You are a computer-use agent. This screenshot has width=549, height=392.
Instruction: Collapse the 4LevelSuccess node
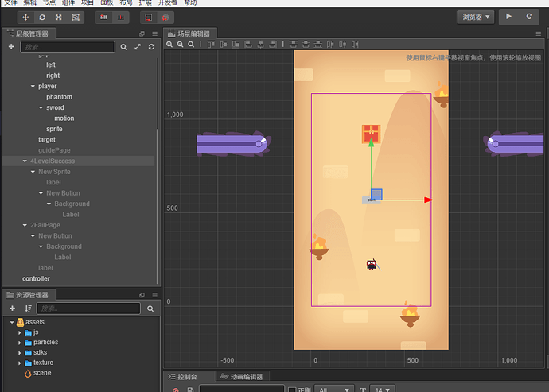point(25,161)
